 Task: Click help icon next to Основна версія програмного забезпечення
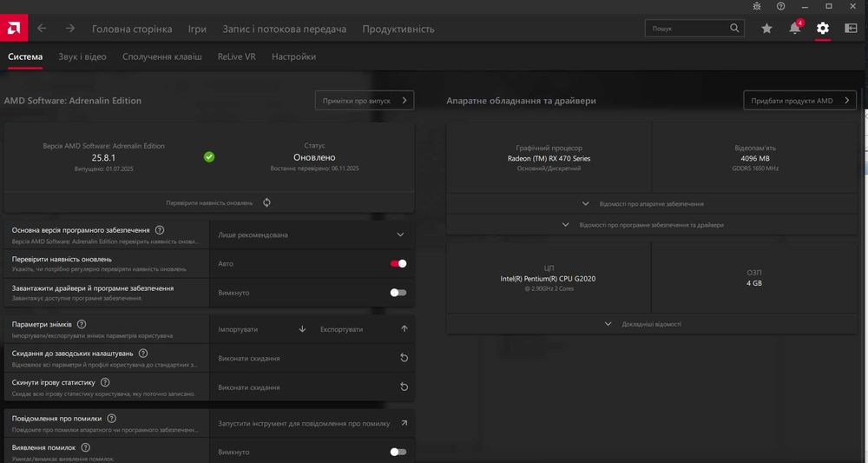tap(160, 230)
